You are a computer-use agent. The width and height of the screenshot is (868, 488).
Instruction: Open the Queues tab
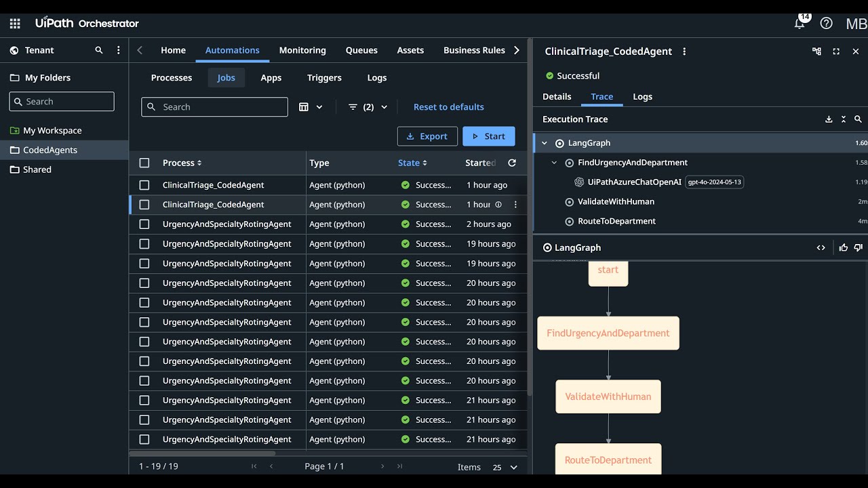click(x=361, y=50)
